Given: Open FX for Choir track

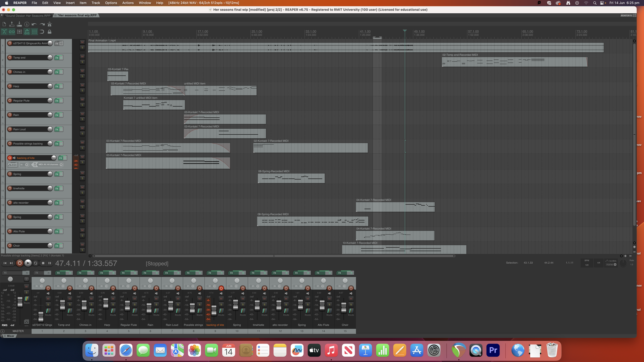Looking at the screenshot, I should pos(57,246).
